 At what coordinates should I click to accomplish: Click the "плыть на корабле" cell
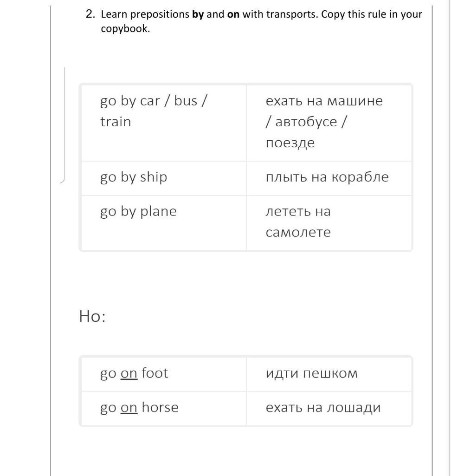[327, 177]
